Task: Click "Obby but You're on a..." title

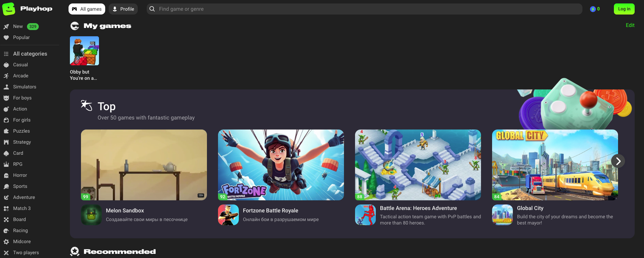Action: pyautogui.click(x=83, y=75)
